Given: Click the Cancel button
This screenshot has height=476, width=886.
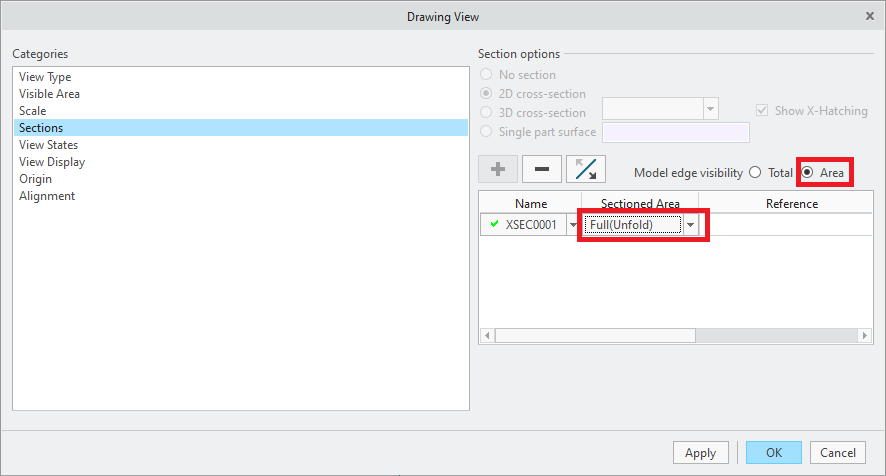Looking at the screenshot, I should (x=837, y=453).
